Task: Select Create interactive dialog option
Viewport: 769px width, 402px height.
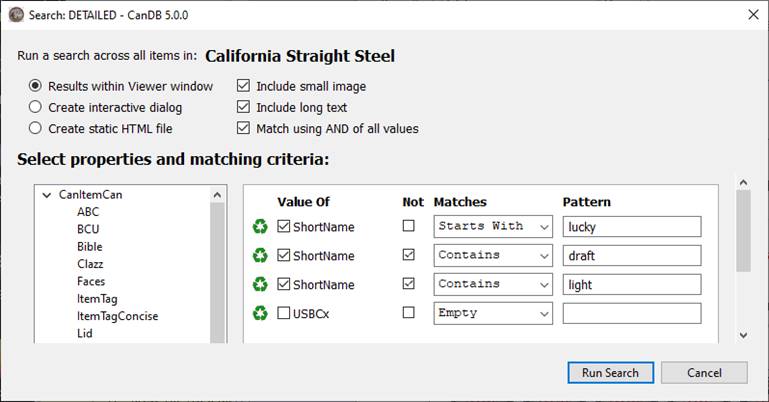Action: tap(35, 107)
